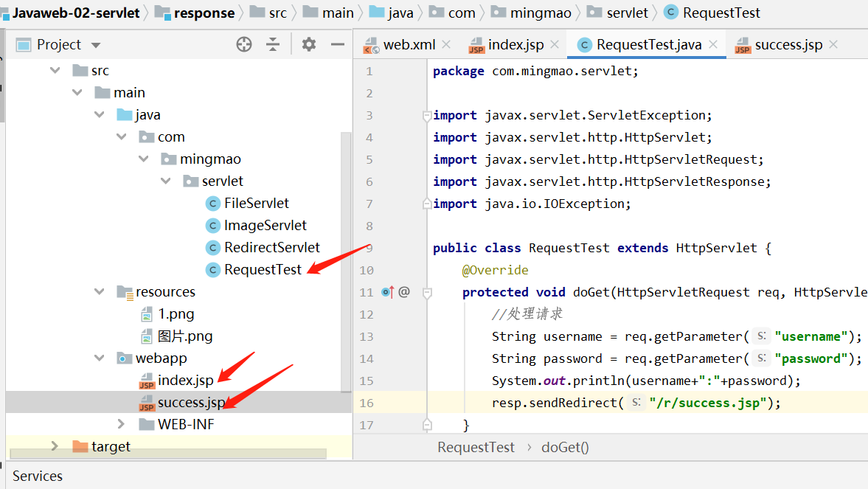Viewport: 868px width, 489px height.
Task: Open the Services tool window
Action: point(38,476)
